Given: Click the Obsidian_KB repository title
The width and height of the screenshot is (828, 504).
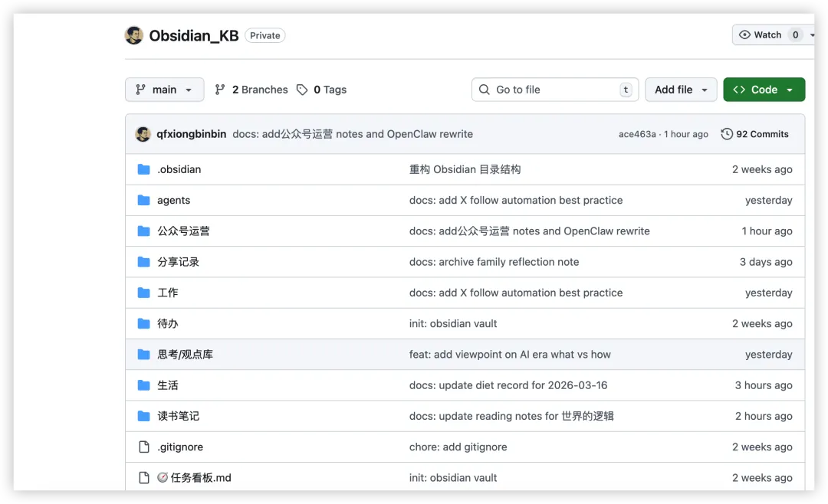Looking at the screenshot, I should point(194,35).
